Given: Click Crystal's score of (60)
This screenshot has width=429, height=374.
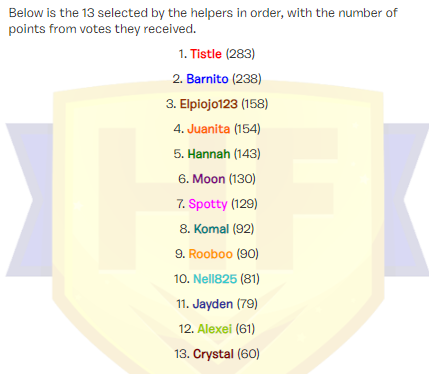Looking at the screenshot, I should pyautogui.click(x=248, y=354).
